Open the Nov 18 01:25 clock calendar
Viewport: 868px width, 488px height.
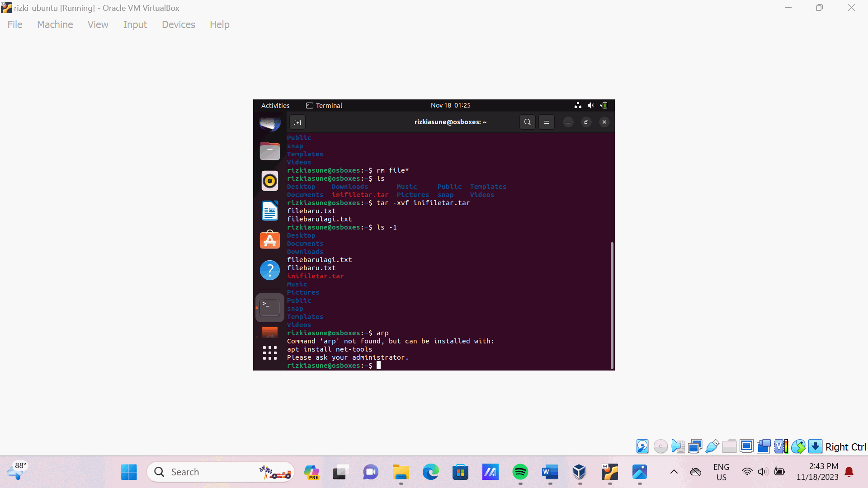(x=451, y=105)
